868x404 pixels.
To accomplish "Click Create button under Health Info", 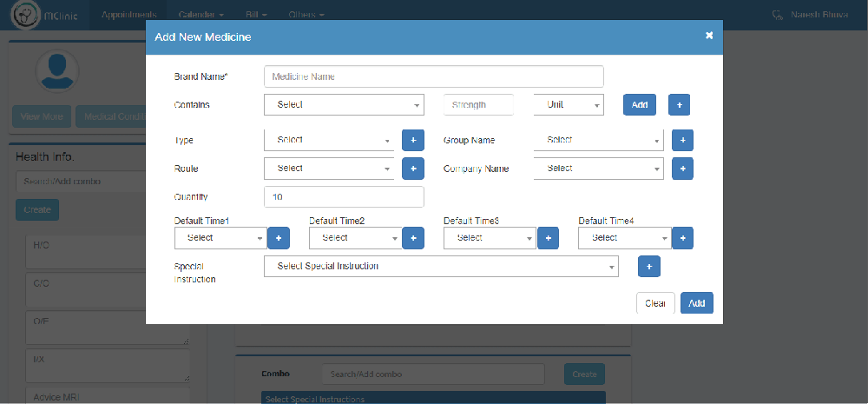I will coord(37,210).
